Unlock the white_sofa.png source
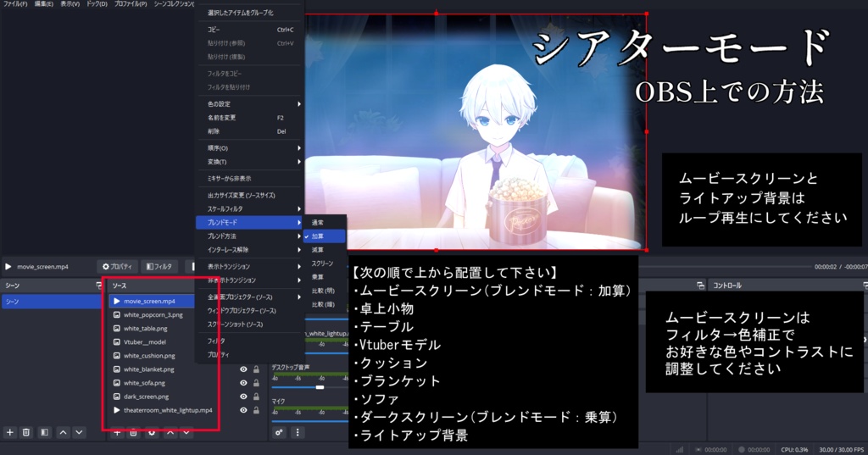Viewport: 868px width, 455px height. point(256,383)
